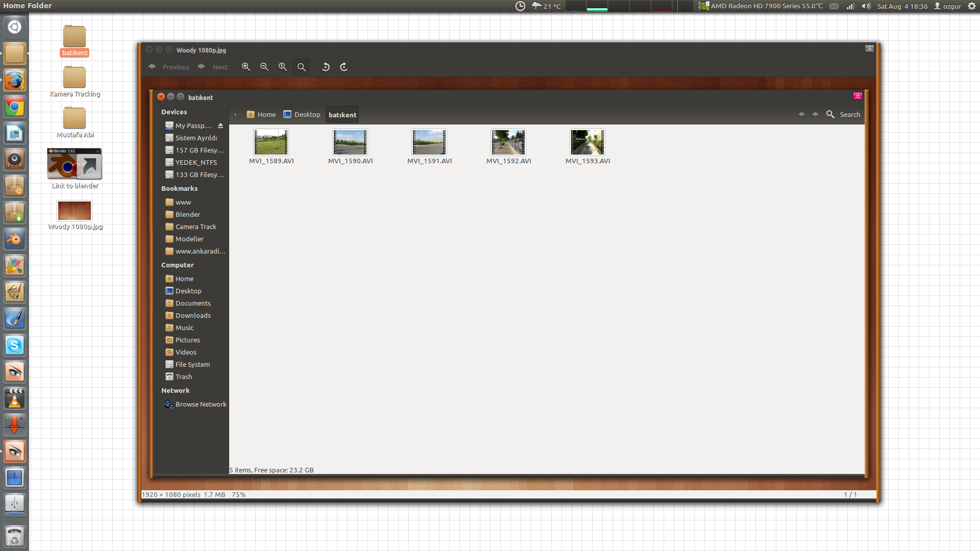Open the Camera Track bookmark

pos(191,227)
